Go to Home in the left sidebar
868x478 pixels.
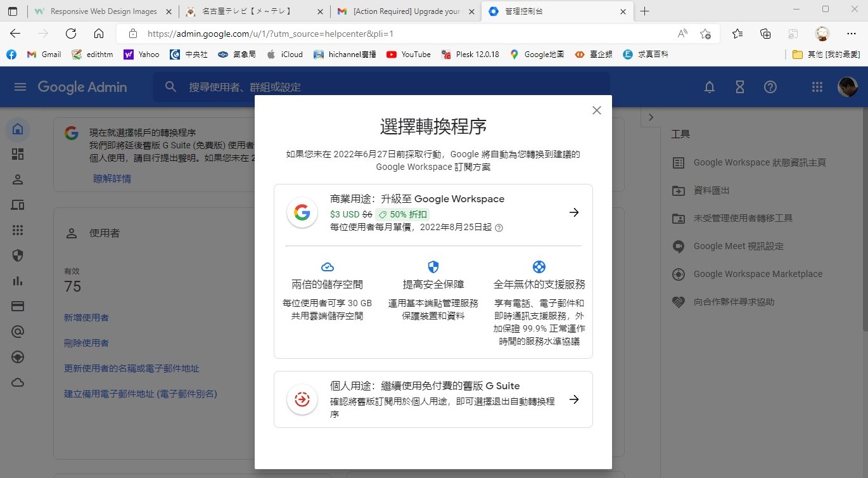point(18,129)
